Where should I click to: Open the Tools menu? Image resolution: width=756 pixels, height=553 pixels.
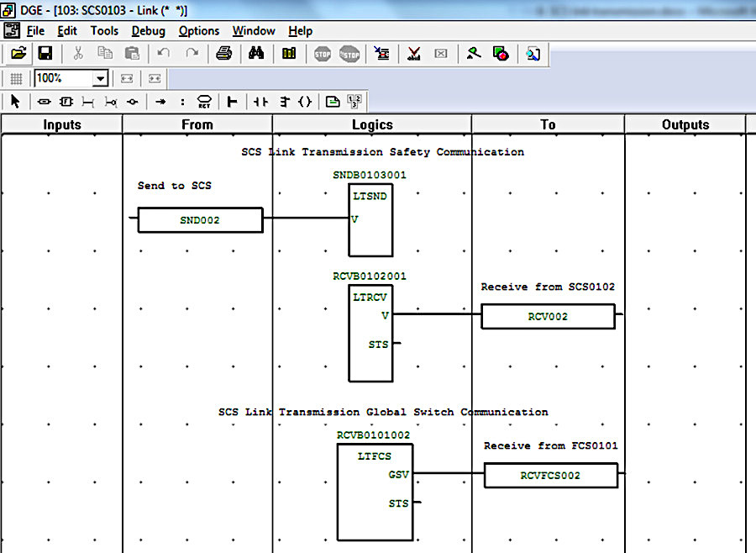coord(104,31)
